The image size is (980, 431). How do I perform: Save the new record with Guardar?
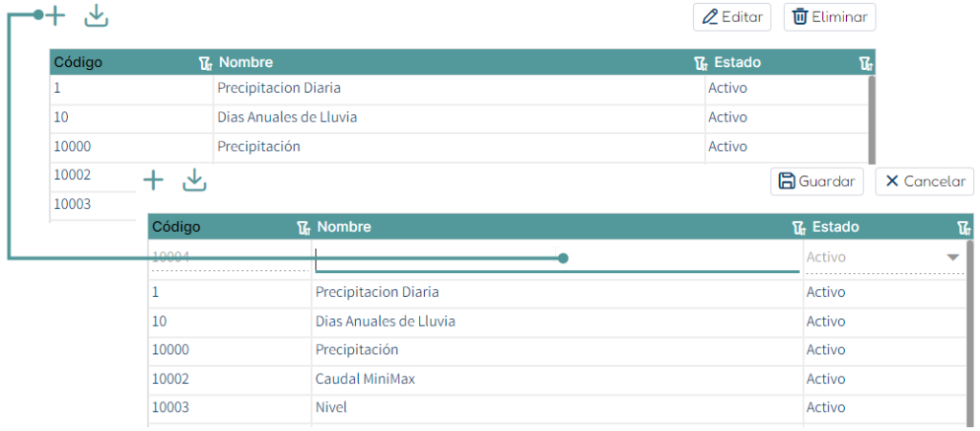click(817, 181)
